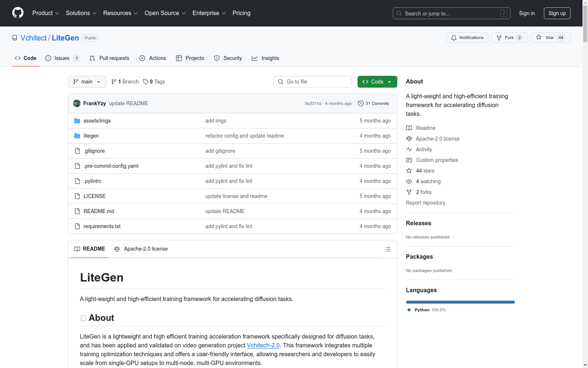Expand the Open Source menu
This screenshot has height=368, width=588.
tap(165, 13)
